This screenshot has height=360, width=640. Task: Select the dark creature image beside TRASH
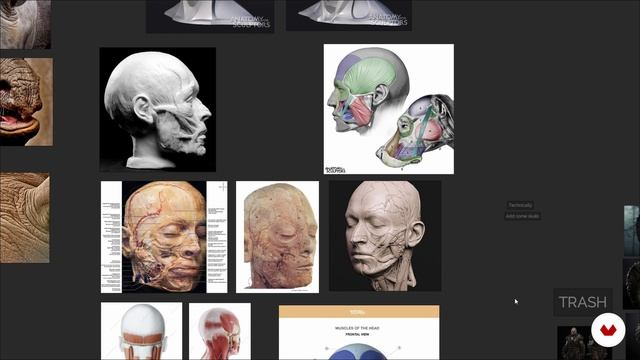(631, 284)
